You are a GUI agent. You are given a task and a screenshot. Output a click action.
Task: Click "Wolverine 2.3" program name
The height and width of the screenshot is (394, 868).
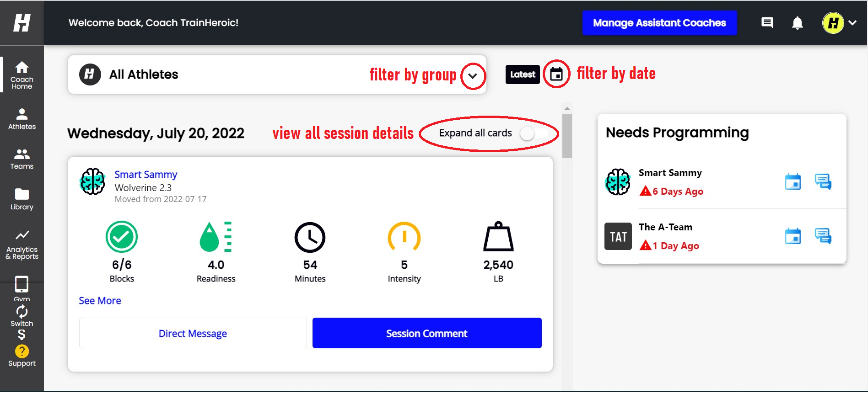[x=143, y=188]
